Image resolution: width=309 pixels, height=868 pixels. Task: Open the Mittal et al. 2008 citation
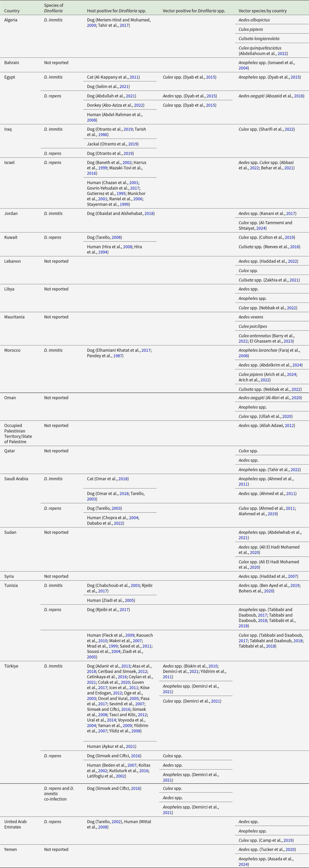(103, 827)
